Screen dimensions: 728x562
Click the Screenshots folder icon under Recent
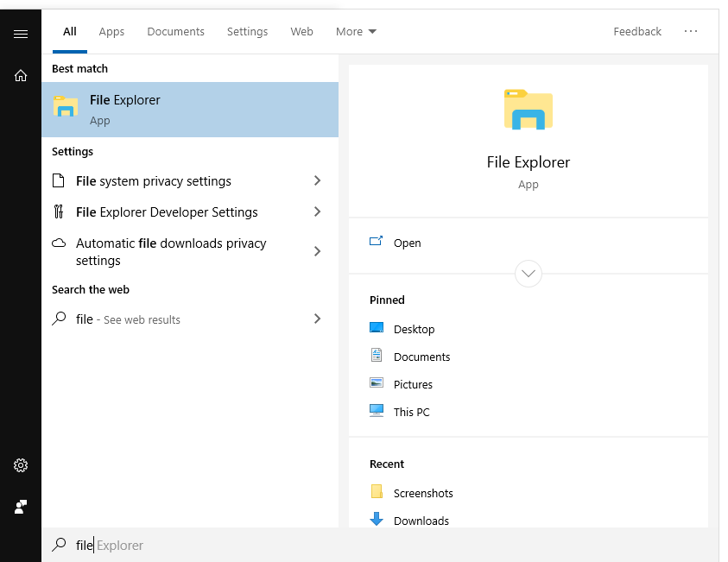(x=377, y=491)
